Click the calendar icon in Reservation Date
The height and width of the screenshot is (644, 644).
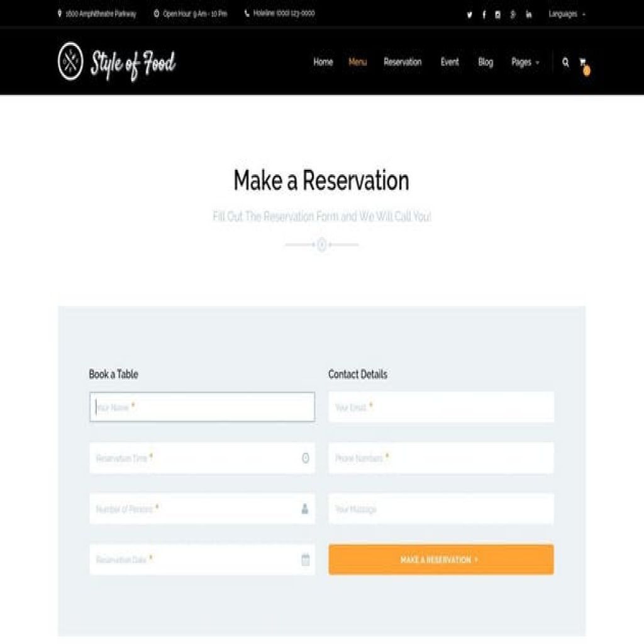[x=306, y=559]
